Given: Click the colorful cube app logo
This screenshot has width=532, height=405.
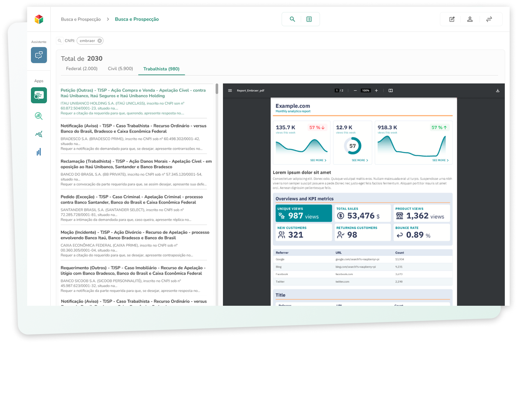Looking at the screenshot, I should (x=39, y=19).
